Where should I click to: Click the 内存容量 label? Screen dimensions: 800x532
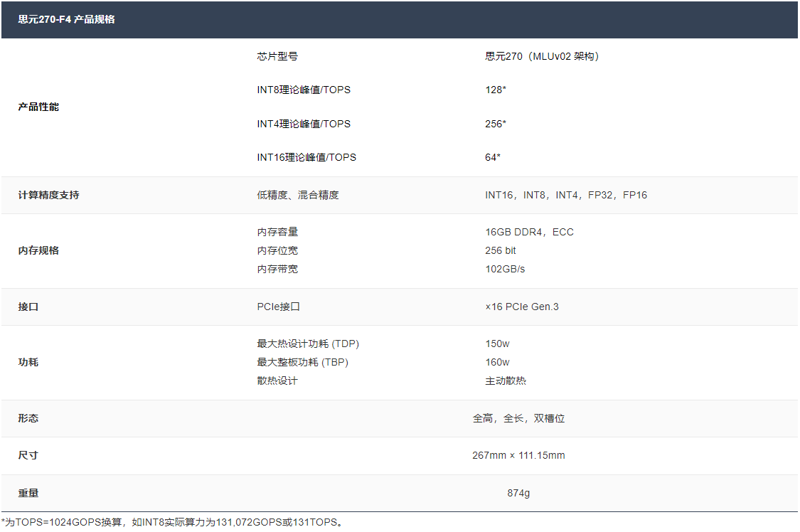pos(277,232)
